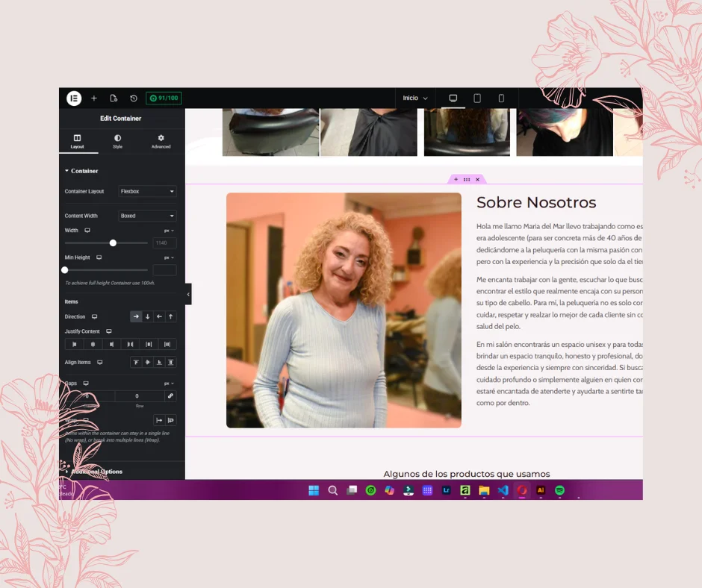Switch to desktop preview mode
This screenshot has width=702, height=588.
453,98
